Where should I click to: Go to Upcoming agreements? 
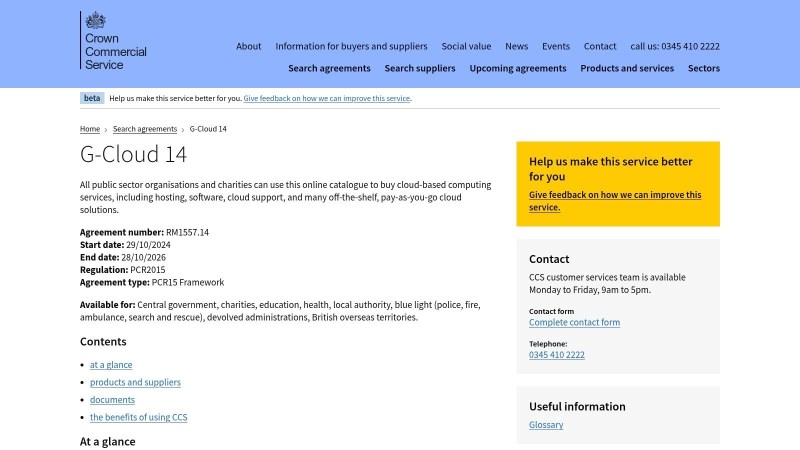point(518,68)
